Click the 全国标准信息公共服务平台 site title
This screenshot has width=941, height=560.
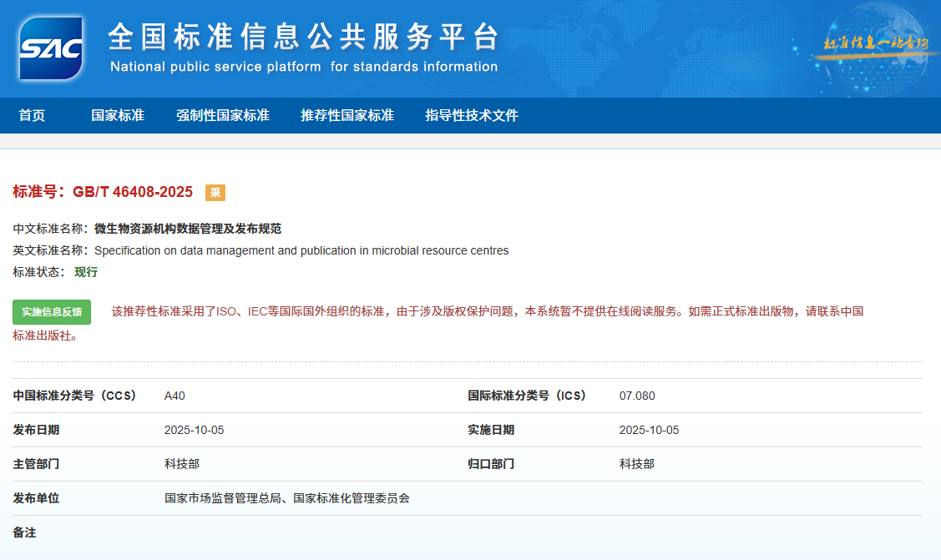coord(304,38)
